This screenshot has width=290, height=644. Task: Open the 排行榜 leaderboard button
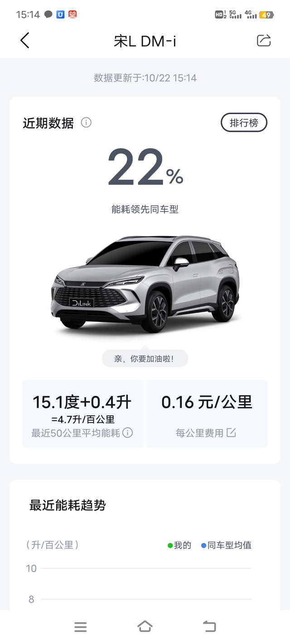[244, 122]
